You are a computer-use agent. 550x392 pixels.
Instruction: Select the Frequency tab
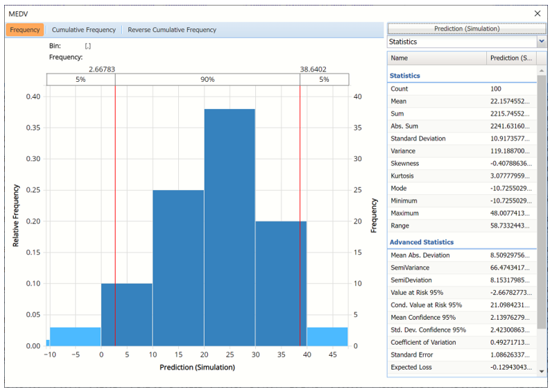(25, 30)
